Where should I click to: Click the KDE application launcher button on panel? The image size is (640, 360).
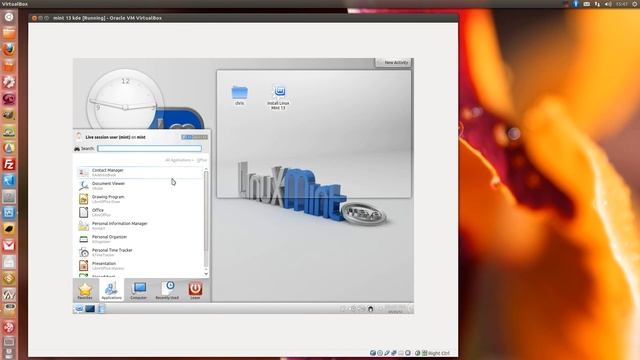pos(79,309)
